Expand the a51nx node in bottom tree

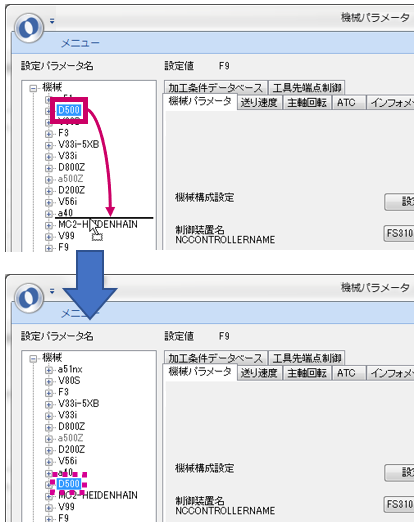(49, 370)
